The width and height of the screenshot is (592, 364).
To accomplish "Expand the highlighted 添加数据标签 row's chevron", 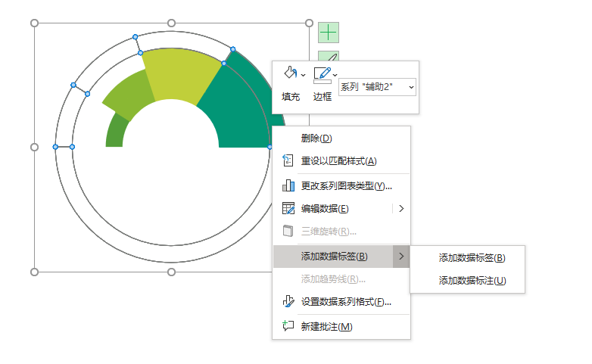I will pyautogui.click(x=401, y=257).
